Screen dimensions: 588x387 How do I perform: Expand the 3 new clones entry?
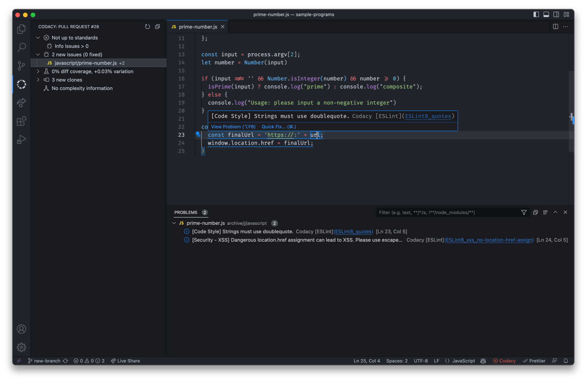(38, 80)
